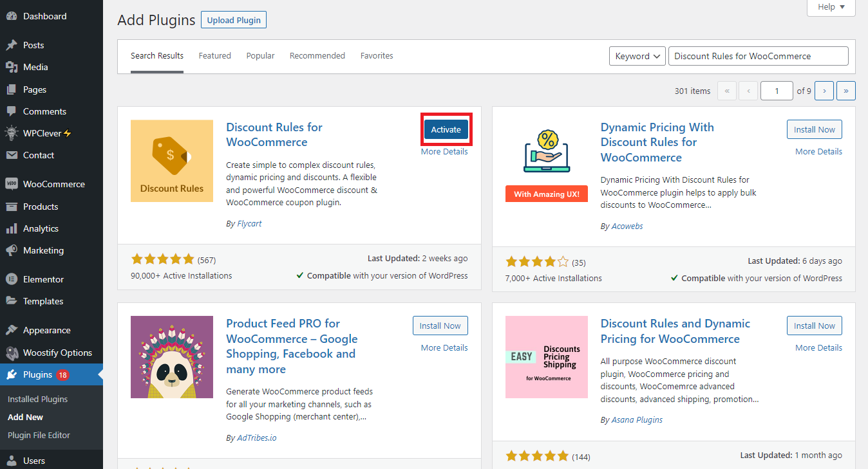868x469 pixels.
Task: Open Installed Plugins submenu item
Action: (x=37, y=399)
